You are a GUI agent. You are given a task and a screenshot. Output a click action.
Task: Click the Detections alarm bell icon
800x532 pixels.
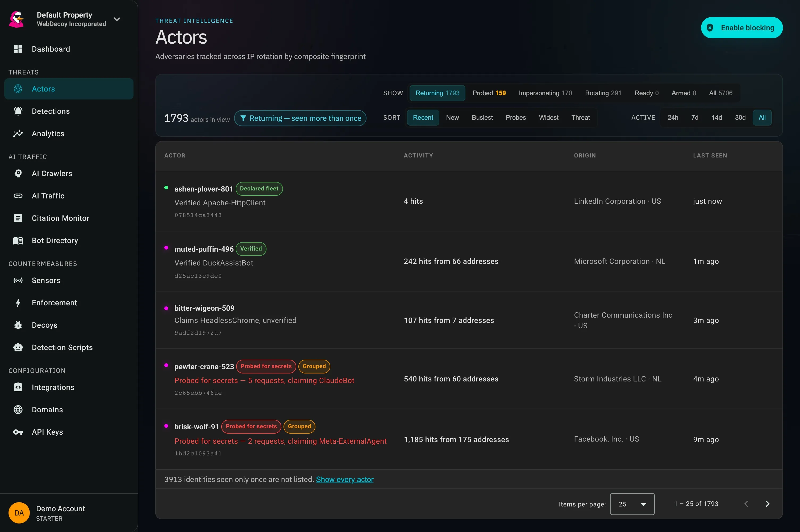[x=18, y=111]
